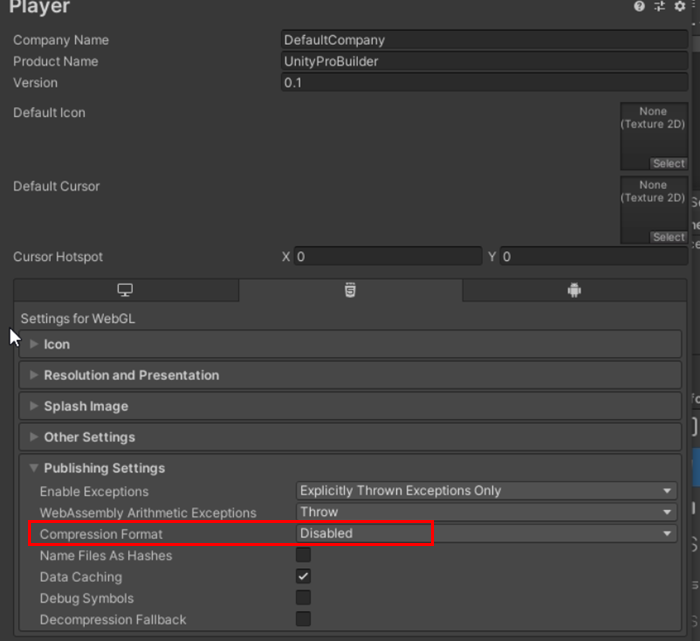The height and width of the screenshot is (641, 700).
Task: Switch to the WebGL HTML5 platform tab
Action: [x=350, y=290]
